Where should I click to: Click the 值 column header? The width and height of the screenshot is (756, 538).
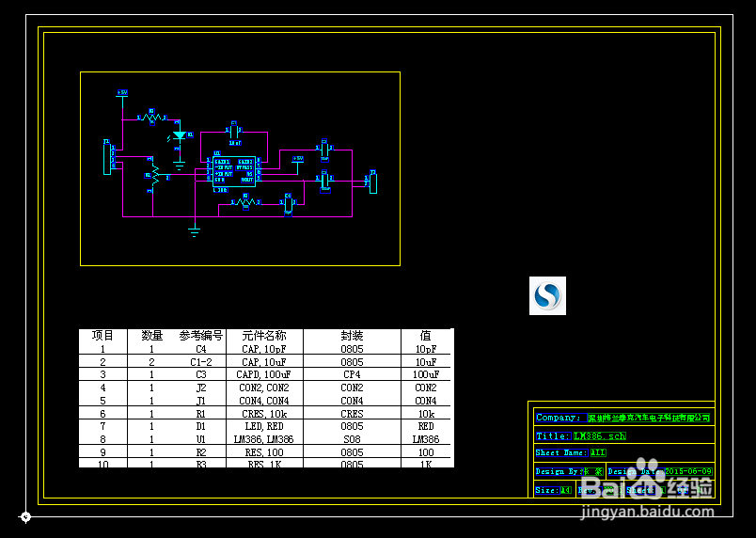(x=425, y=336)
